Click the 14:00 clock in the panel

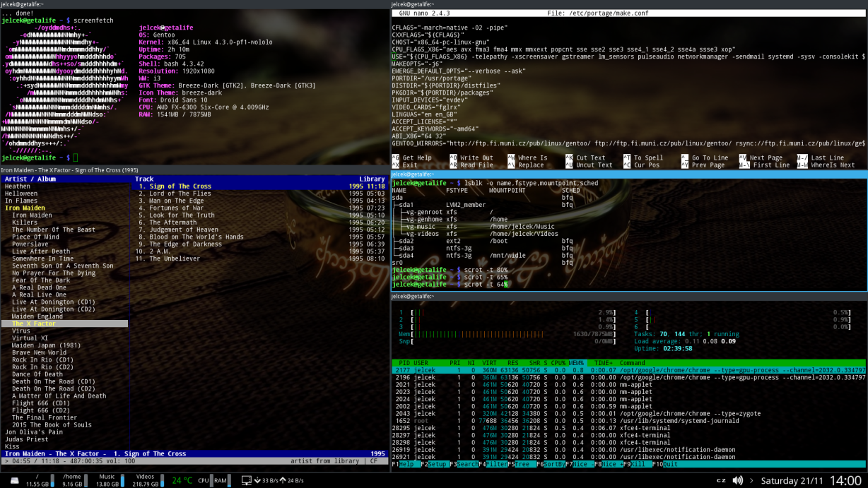coord(845,481)
